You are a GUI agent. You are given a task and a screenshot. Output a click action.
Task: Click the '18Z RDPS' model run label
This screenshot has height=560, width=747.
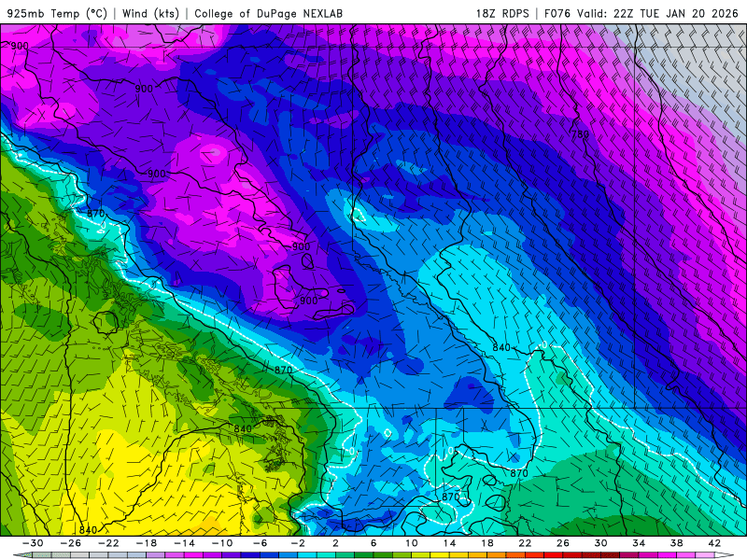point(502,13)
